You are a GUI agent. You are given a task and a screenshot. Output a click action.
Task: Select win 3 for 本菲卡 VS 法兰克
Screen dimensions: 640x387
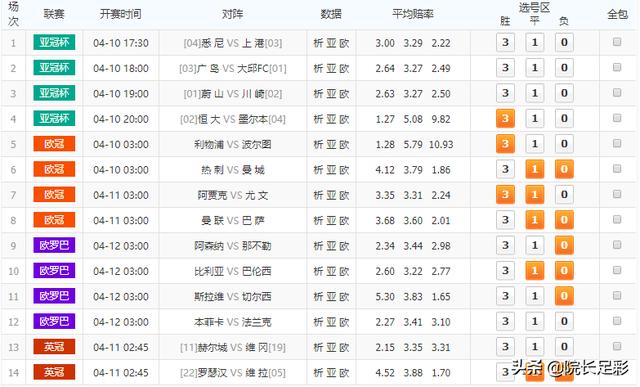505,321
